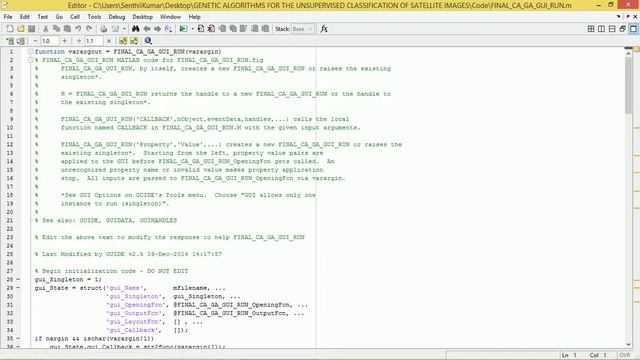
Task: Click the Exit debug mode icon
Action: [x=265, y=29]
